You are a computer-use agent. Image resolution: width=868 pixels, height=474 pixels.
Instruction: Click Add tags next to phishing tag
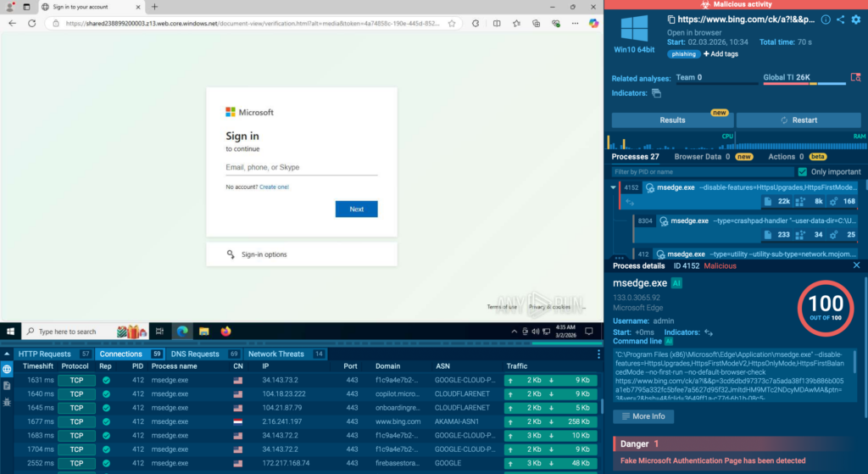click(x=721, y=54)
